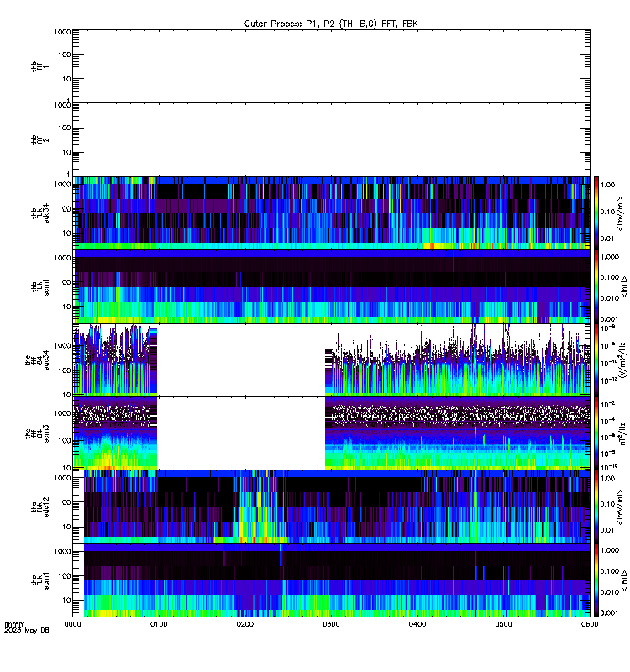
Task: Click the <|nT|> unit label of thc scm1
Action: point(624,580)
